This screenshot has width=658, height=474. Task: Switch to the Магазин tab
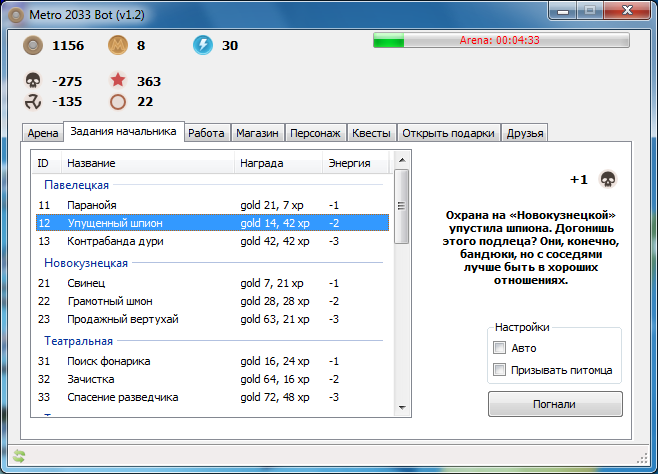(257, 133)
